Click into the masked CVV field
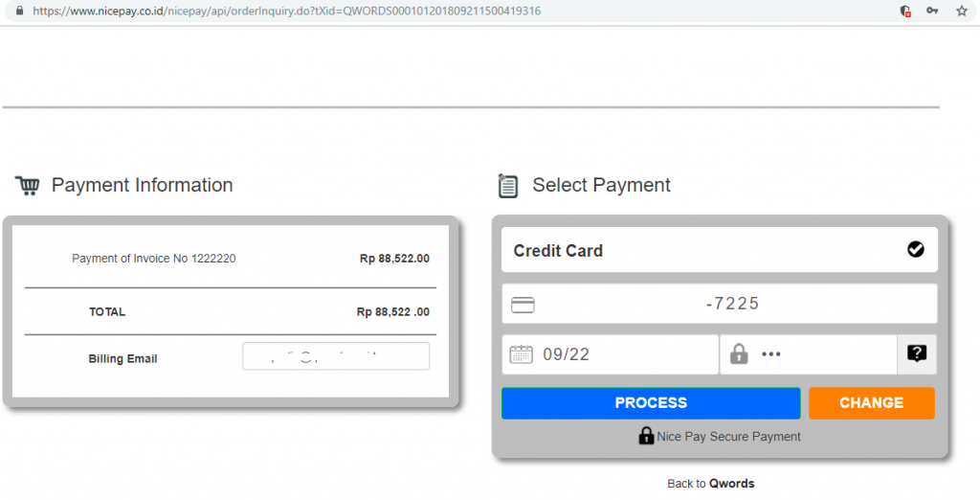 pos(823,354)
